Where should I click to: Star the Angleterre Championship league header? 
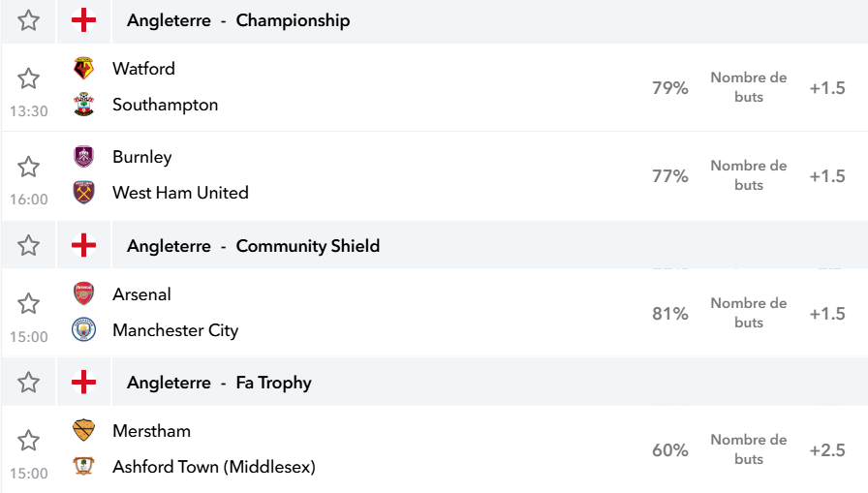click(x=28, y=20)
